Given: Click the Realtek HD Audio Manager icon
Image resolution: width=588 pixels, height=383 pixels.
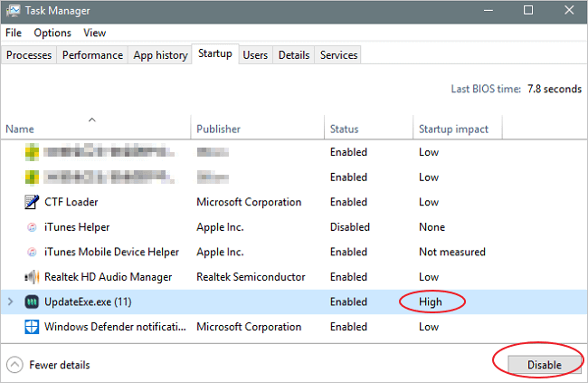Looking at the screenshot, I should [30, 277].
